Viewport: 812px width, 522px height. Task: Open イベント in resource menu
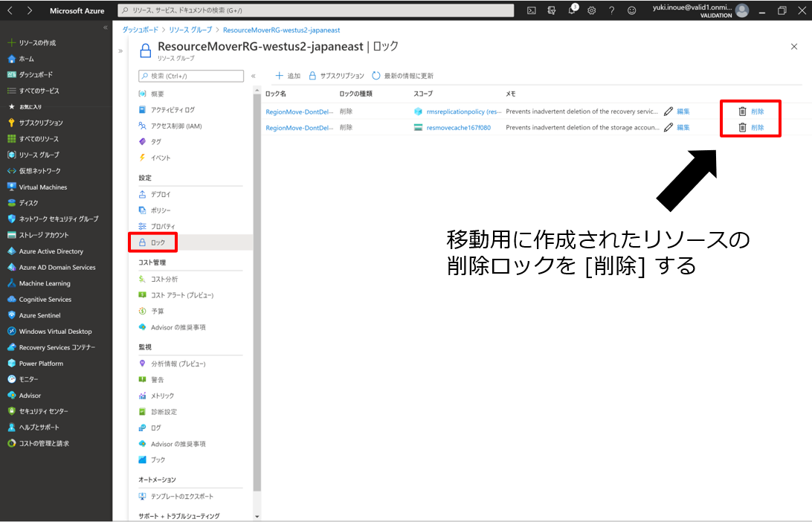point(155,158)
